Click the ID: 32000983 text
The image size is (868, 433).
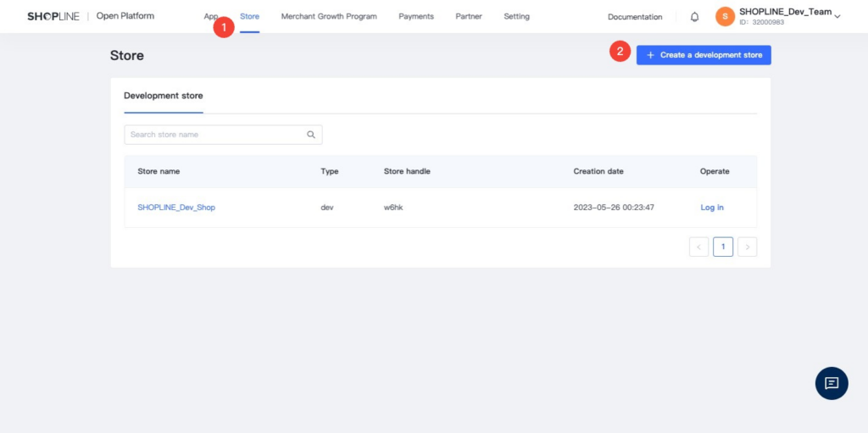[x=762, y=23]
